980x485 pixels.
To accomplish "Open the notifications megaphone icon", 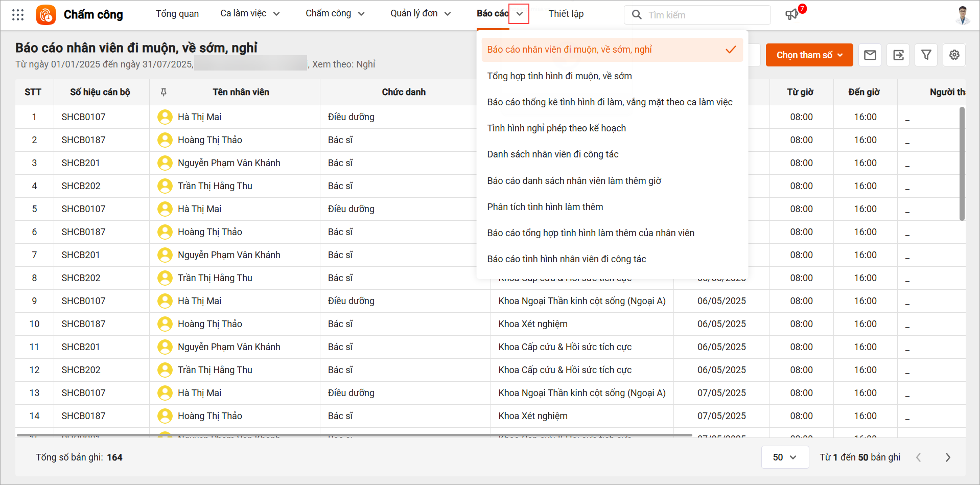I will tap(791, 14).
